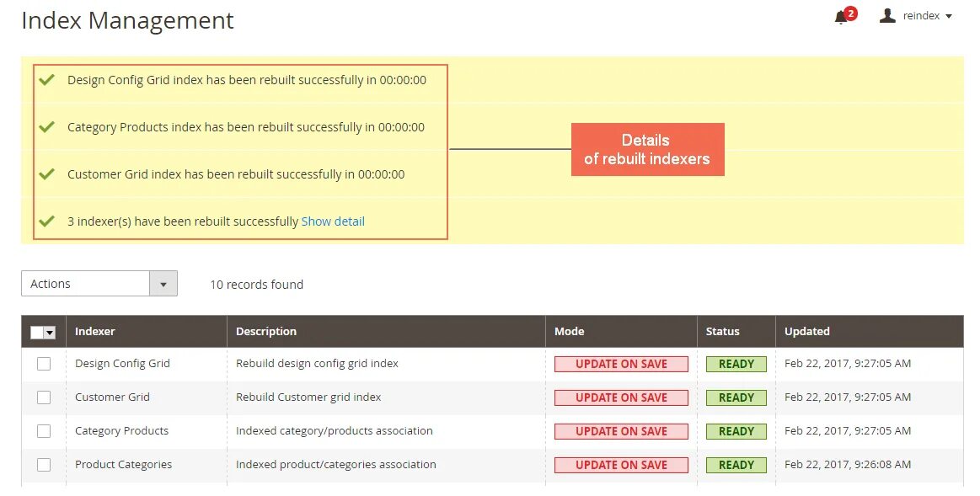Viewport: 980px width, 496px height.
Task: Click the Design Config Grid success checkmark
Action: [x=47, y=80]
